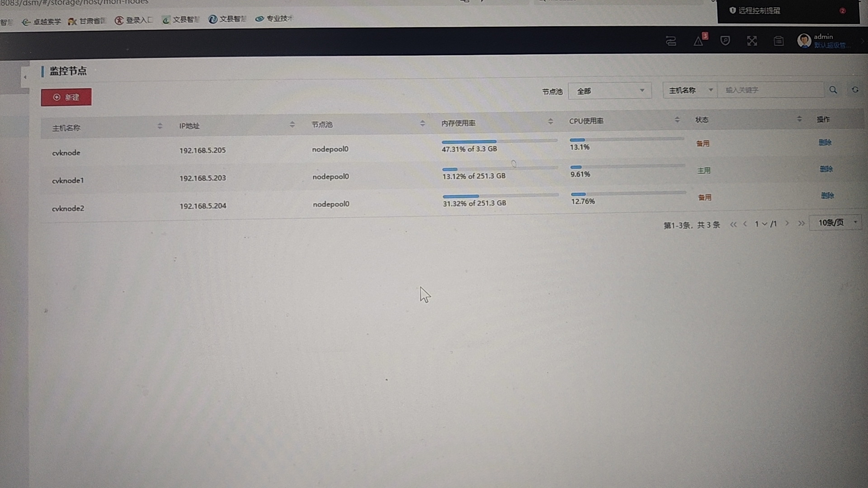Open the 节点池 全部 dropdown
The image size is (868, 488).
[609, 91]
